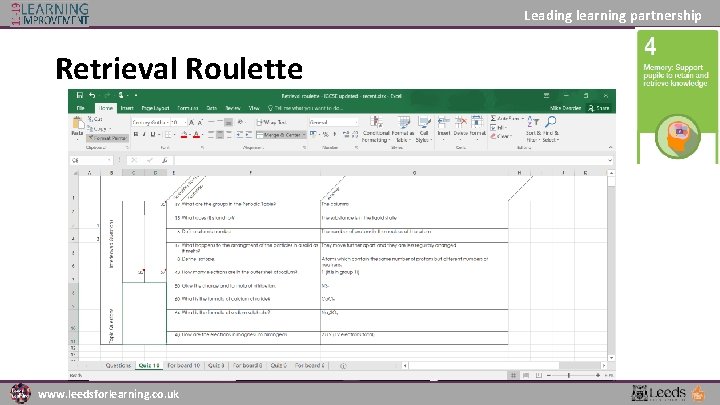
Task: Open Sort & Filter icon
Action: [x=533, y=122]
